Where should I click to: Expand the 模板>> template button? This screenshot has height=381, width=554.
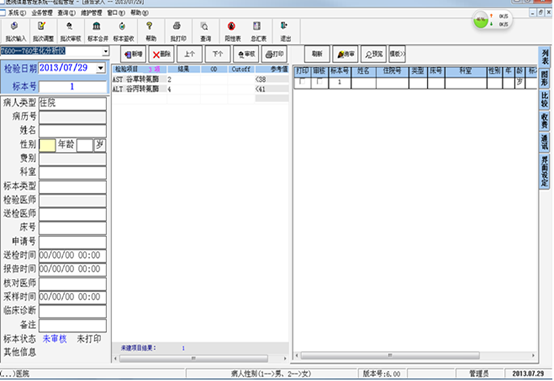click(397, 54)
